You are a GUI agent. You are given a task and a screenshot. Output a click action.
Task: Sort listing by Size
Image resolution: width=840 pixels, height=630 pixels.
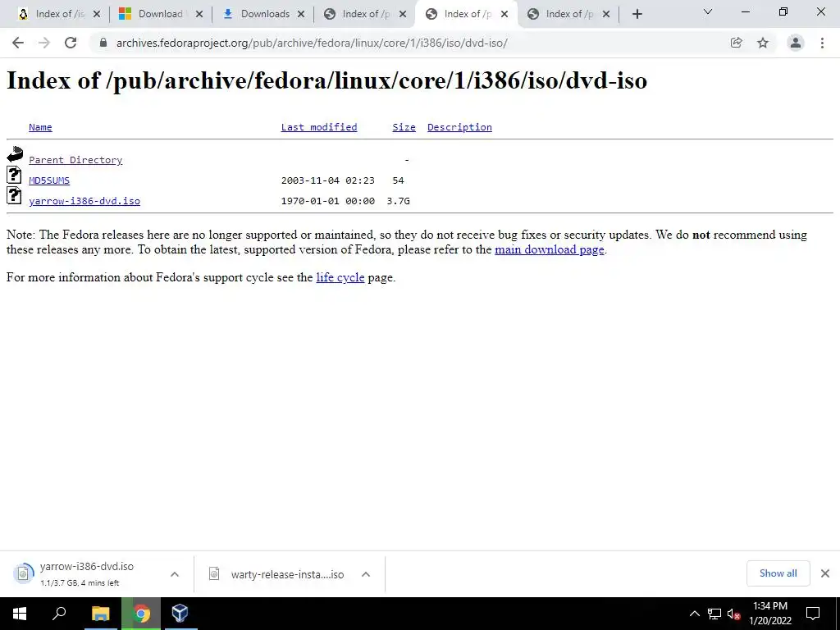pos(404,127)
